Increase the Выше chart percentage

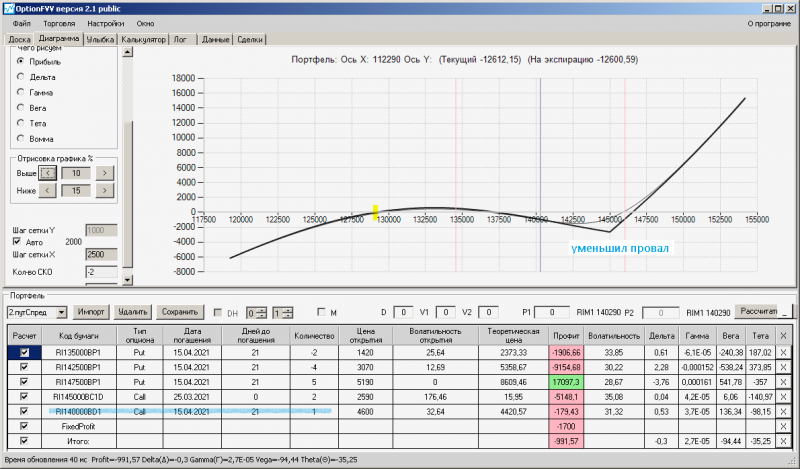point(105,173)
